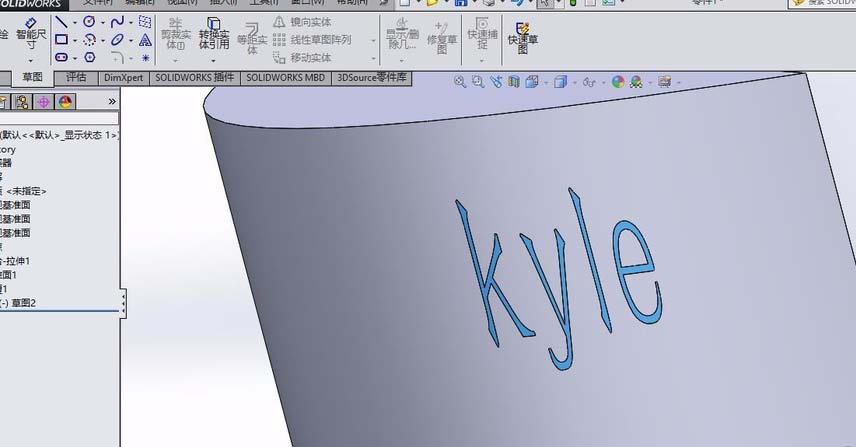Viewport: 856px width, 447px height.
Task: Open the Spline tool dropdown arrow
Action: 130,22
